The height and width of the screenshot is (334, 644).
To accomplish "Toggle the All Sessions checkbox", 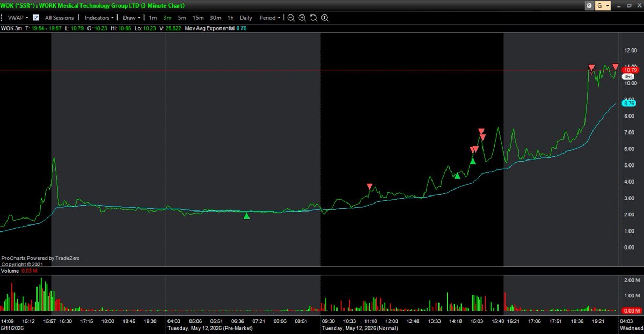I will 36,18.
